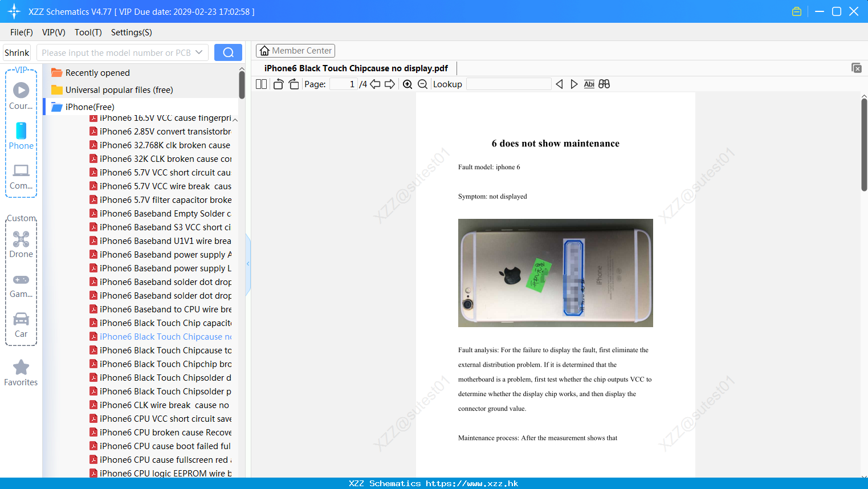Click the iPhone photo in document
This screenshot has height=489, width=868.
(x=556, y=273)
